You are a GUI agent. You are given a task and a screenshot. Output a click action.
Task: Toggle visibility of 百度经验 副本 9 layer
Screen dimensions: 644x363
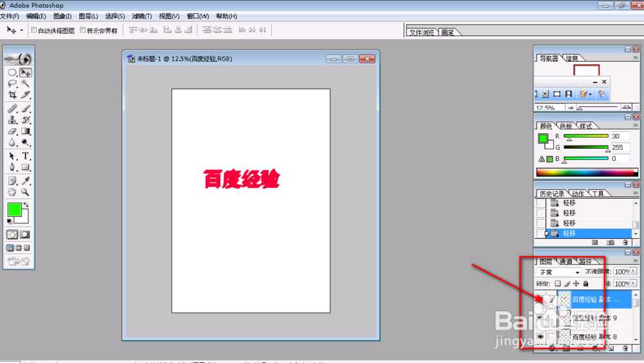(540, 318)
